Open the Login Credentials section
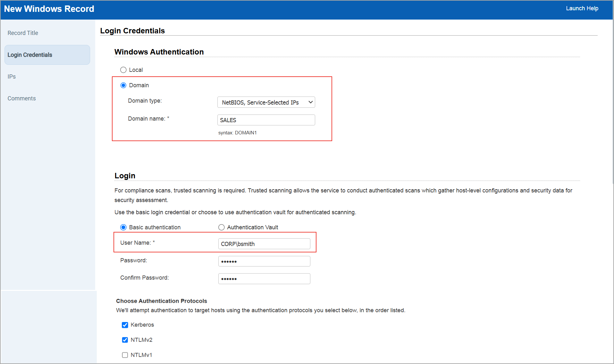Viewport: 614px width, 364px height. point(30,55)
